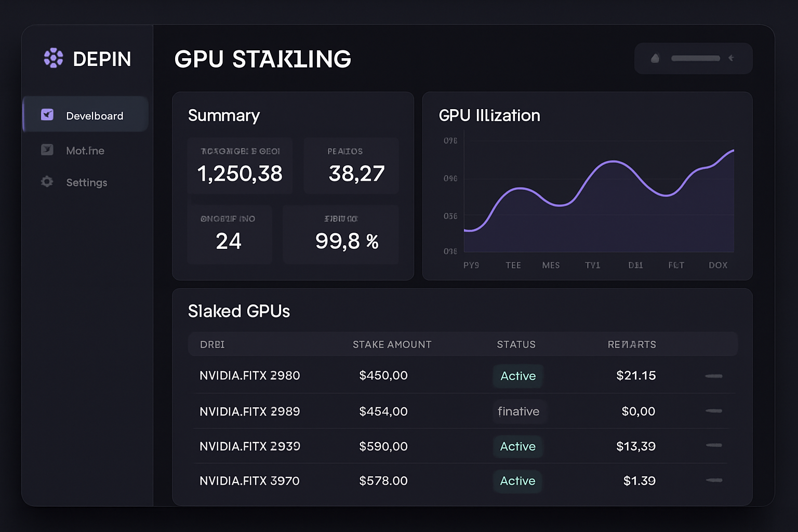Click the arrow icon in the wallet widget
The image size is (798, 532).
click(x=733, y=58)
